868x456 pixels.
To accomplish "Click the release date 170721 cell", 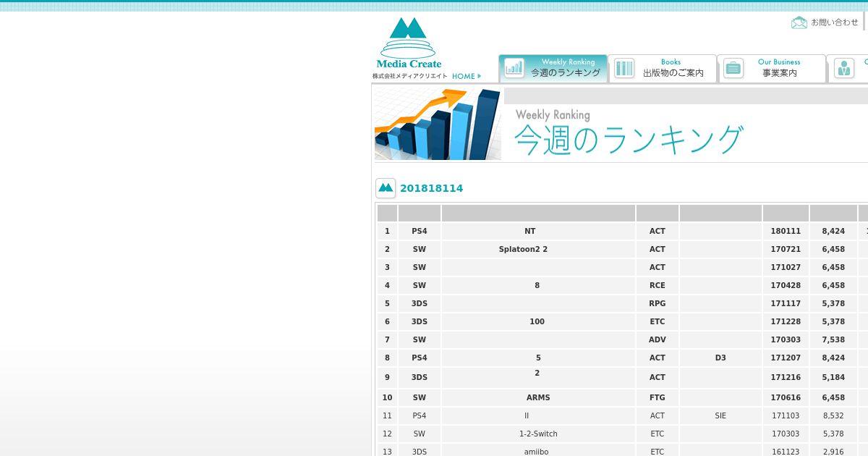I will [x=786, y=249].
